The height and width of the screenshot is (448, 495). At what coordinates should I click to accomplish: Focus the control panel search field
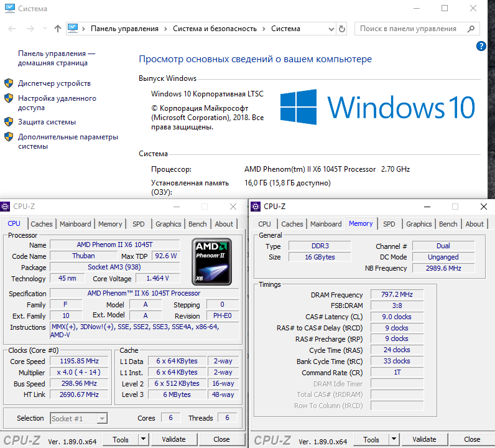(417, 29)
